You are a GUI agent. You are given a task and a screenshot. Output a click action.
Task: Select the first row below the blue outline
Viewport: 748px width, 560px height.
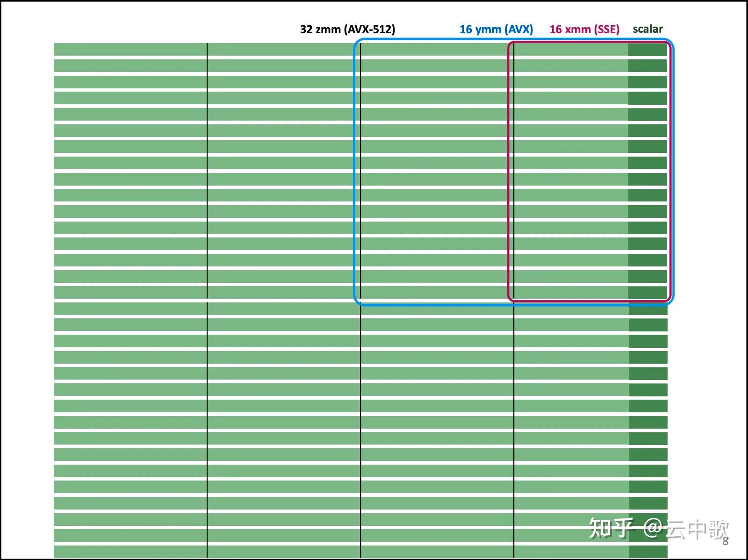(x=360, y=309)
